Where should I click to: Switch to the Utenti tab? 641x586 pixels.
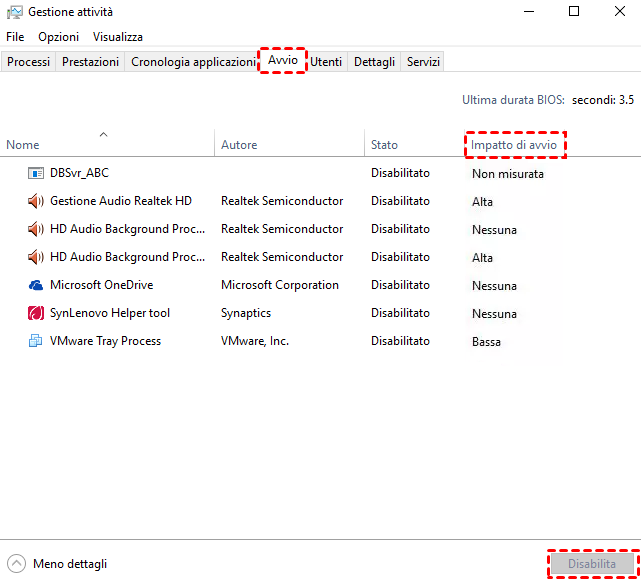326,62
